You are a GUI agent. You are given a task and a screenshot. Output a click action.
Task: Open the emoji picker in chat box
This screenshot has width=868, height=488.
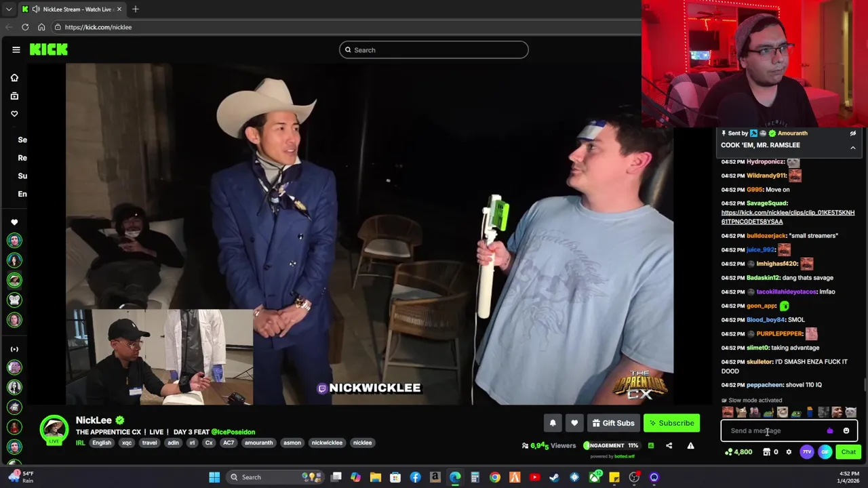tap(846, 430)
